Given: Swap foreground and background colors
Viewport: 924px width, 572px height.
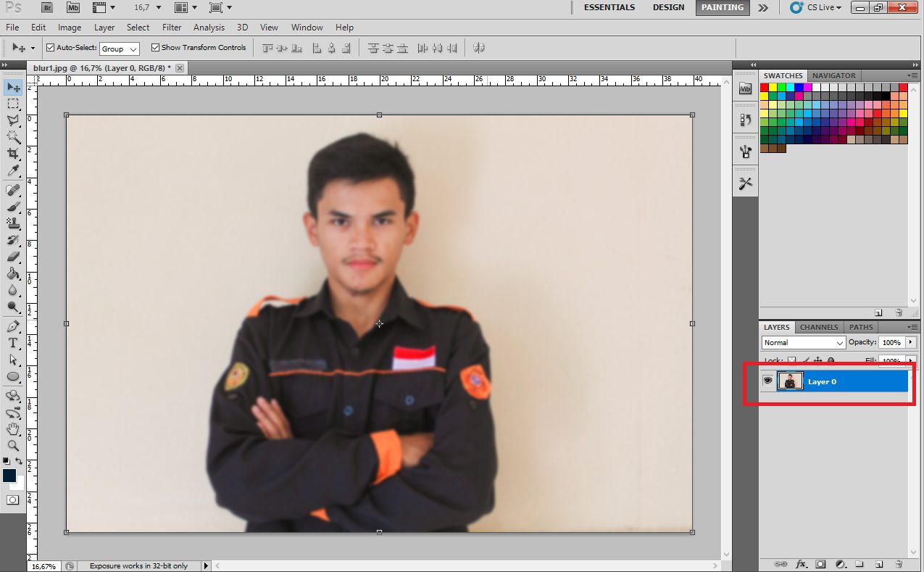Looking at the screenshot, I should 20,461.
